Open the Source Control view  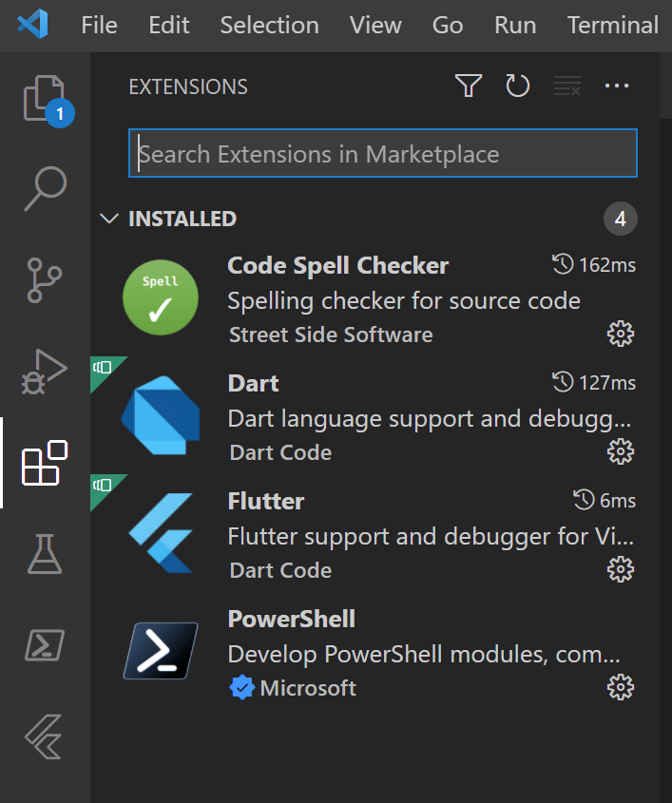pyautogui.click(x=44, y=278)
